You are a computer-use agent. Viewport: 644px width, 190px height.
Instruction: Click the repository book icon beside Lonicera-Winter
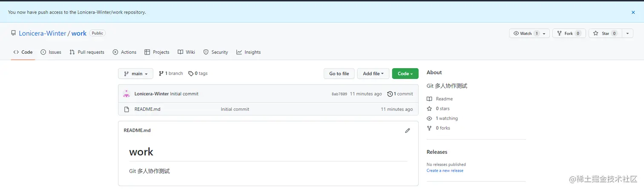[x=14, y=33]
